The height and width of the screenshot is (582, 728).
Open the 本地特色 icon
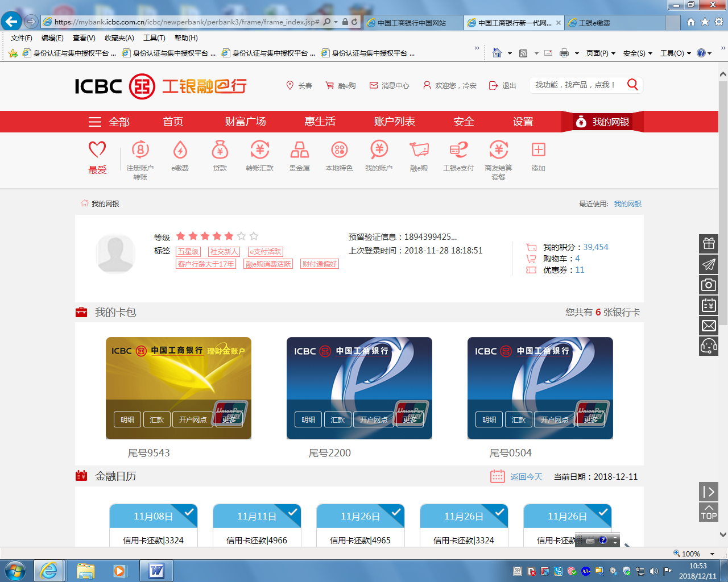pos(340,150)
